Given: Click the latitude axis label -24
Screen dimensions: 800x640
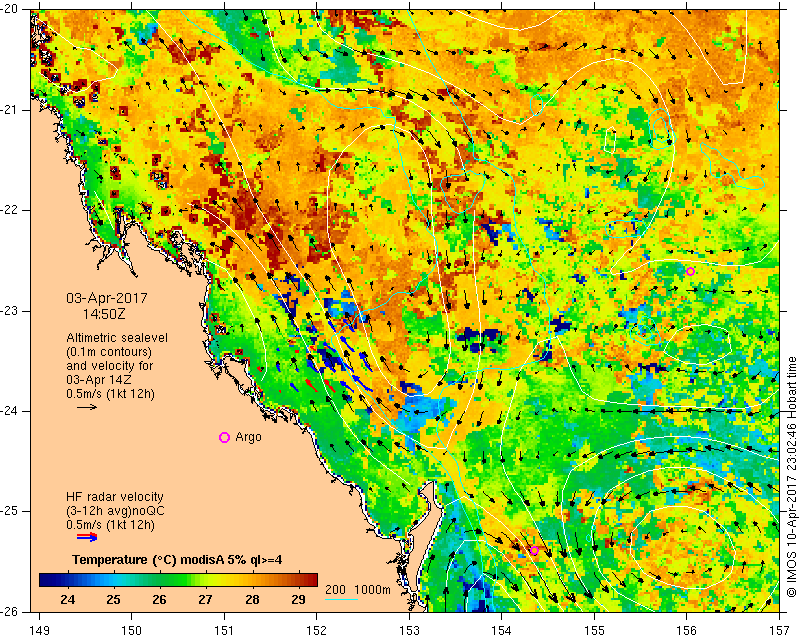Looking at the screenshot, I should pos(11,411).
